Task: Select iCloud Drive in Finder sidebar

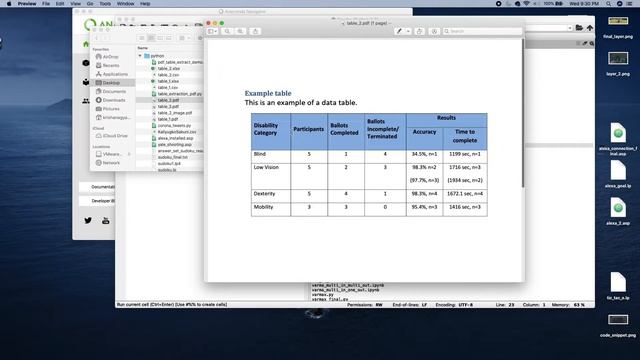Action: pos(112,136)
